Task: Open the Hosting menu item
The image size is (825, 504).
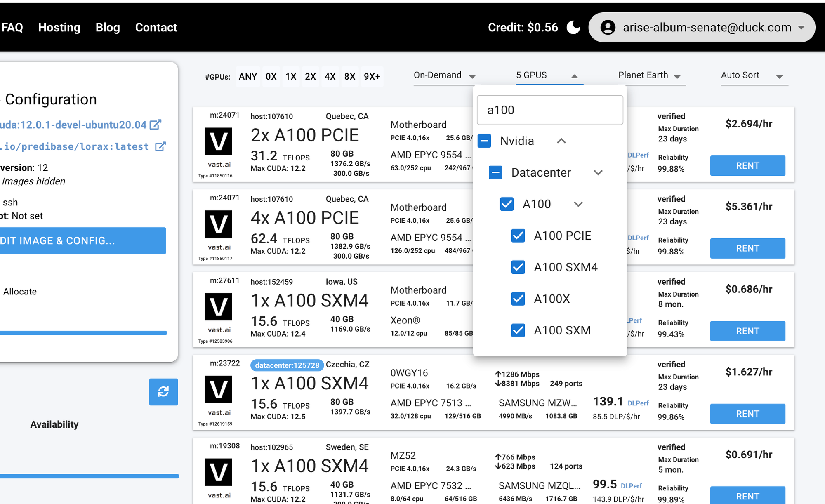Action: click(x=59, y=27)
